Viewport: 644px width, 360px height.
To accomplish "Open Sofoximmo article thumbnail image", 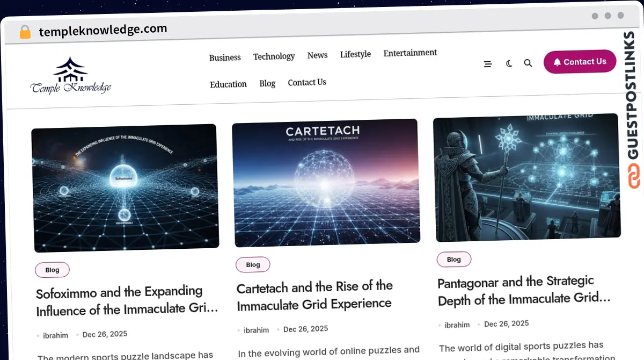I will 125,188.
